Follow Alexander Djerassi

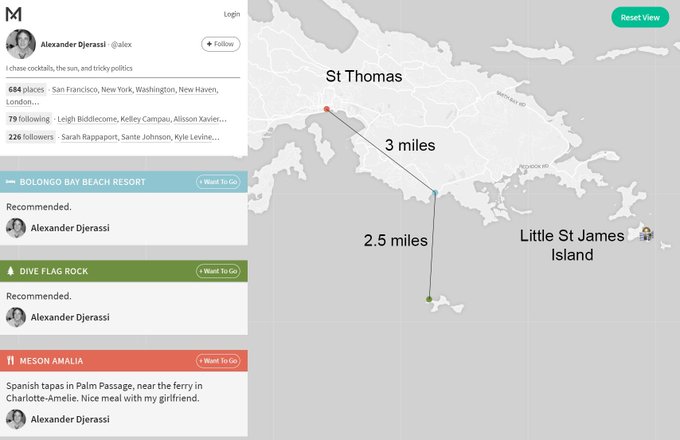pyautogui.click(x=220, y=44)
